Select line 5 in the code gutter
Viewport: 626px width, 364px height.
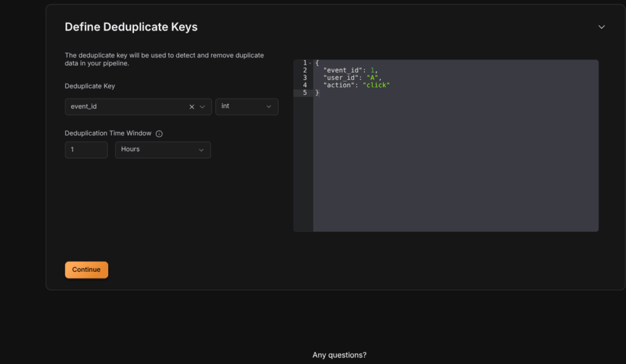click(304, 93)
